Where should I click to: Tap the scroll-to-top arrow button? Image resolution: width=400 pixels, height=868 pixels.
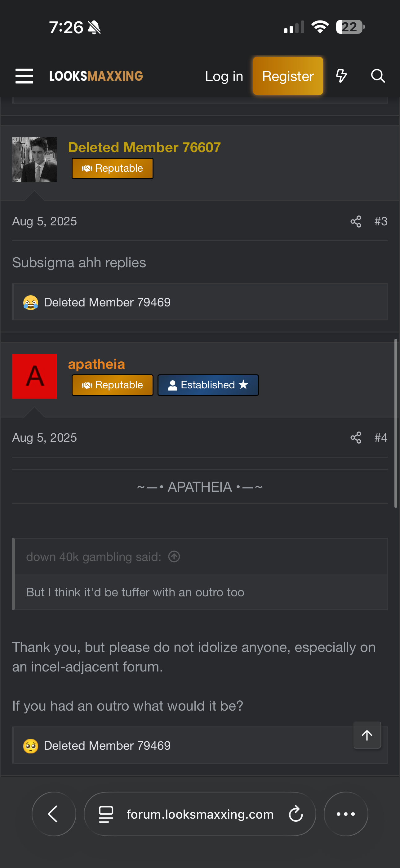point(367,735)
